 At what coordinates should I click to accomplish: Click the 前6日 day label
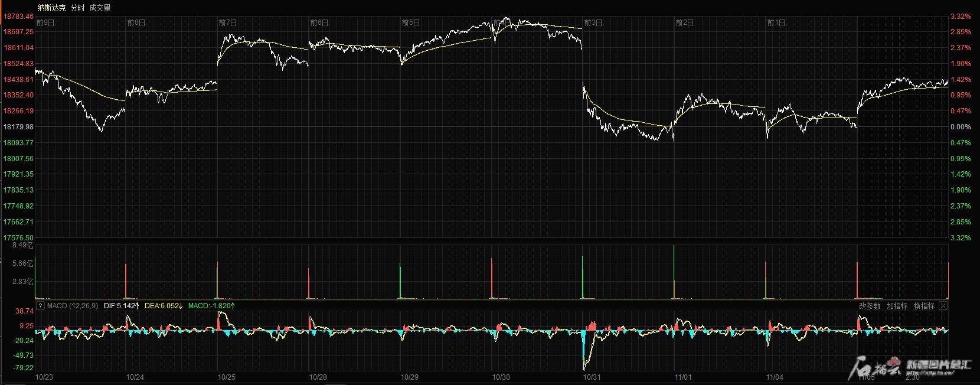(x=319, y=22)
